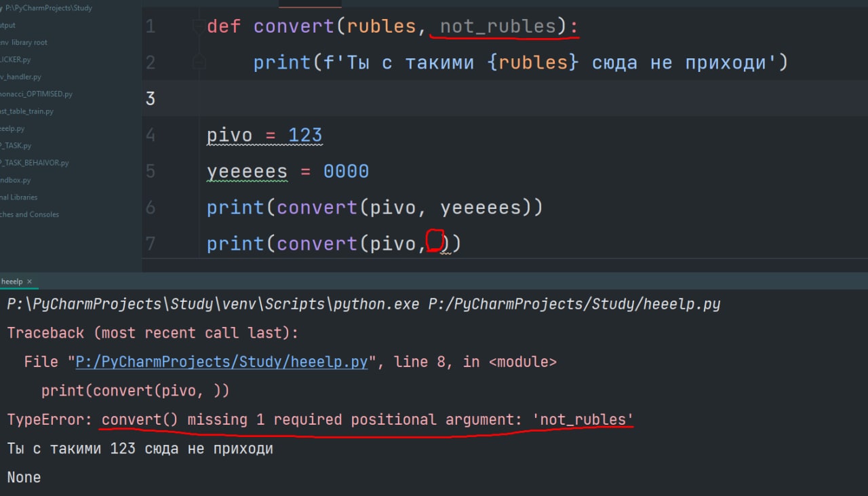
Task: Open heeelp.py in the project tree
Action: click(x=12, y=128)
